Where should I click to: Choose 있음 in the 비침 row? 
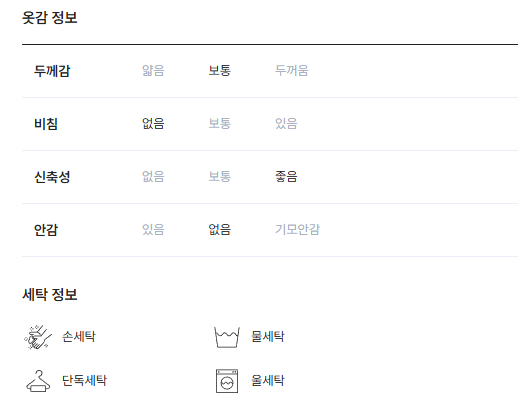286,124
